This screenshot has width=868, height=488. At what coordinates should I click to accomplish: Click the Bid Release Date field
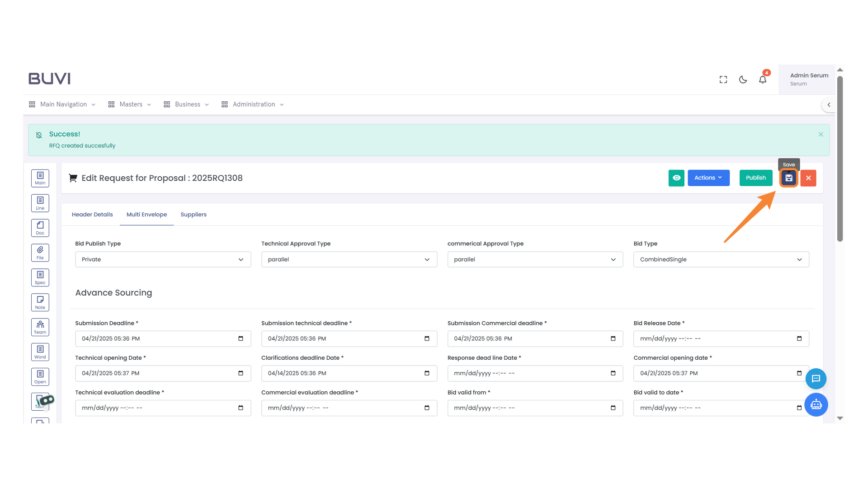(x=714, y=339)
